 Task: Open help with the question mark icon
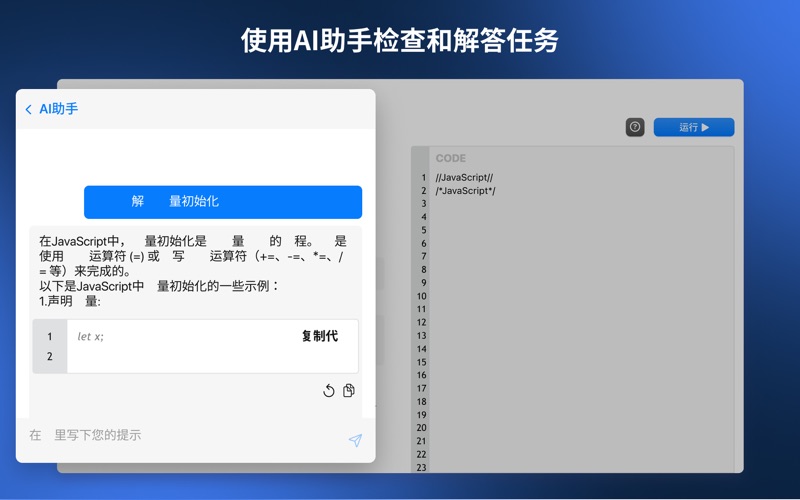click(635, 127)
